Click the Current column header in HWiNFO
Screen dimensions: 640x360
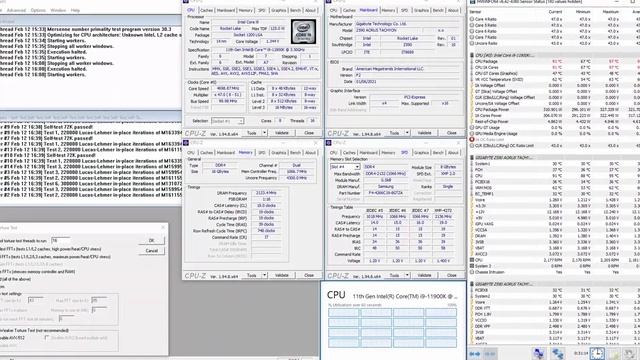555,12
